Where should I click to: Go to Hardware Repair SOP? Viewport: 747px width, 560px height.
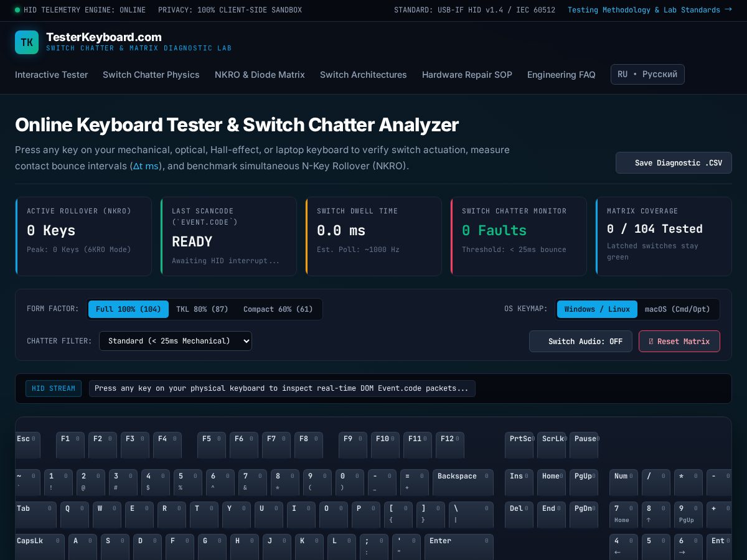click(467, 75)
